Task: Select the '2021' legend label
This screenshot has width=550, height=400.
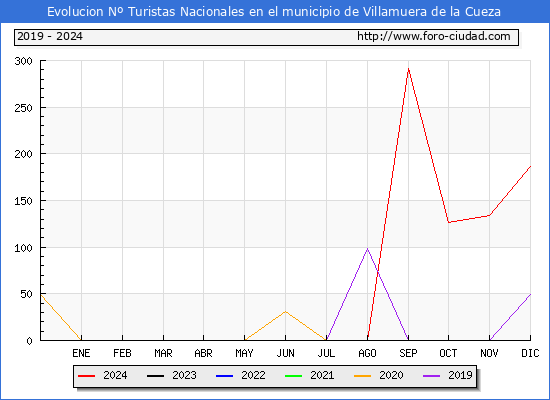Action: coord(322,375)
